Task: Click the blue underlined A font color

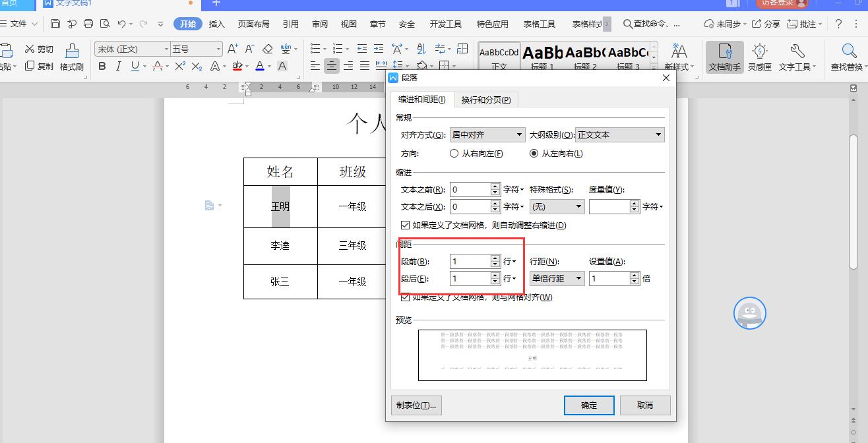Action: click(x=260, y=66)
